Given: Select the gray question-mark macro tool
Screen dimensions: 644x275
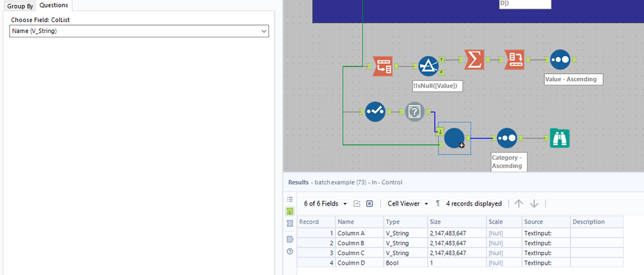Looking at the screenshot, I should click(415, 111).
